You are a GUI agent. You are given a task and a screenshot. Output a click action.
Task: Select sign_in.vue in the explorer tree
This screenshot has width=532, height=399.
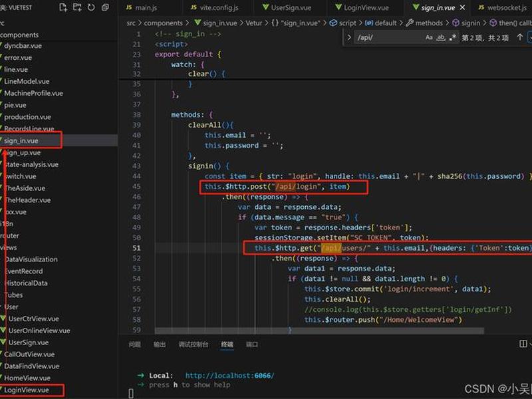21,141
